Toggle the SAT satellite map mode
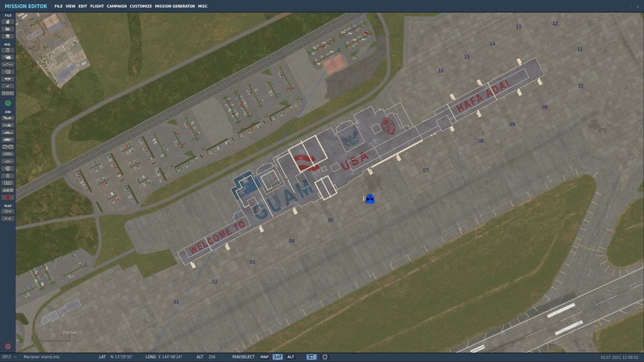The image size is (644, 362). click(278, 357)
